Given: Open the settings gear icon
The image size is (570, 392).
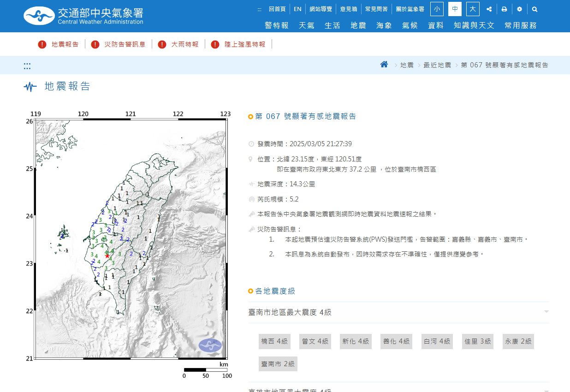Looking at the screenshot, I should tap(520, 9).
